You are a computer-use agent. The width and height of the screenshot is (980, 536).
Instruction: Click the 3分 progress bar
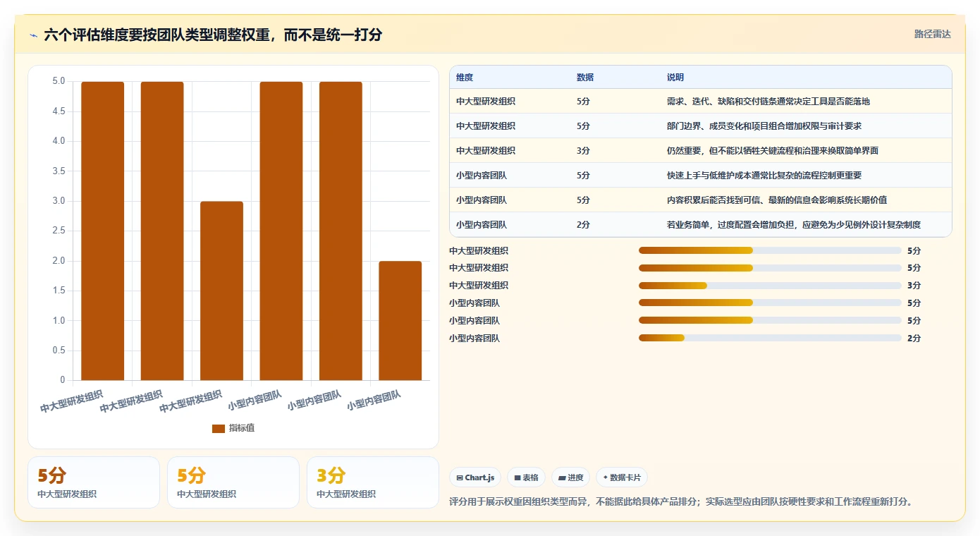(770, 286)
